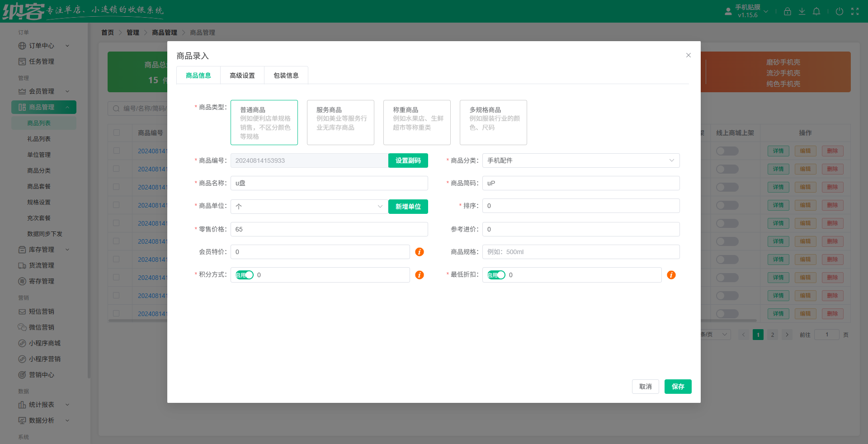Switch to the 包装信息 tab

pyautogui.click(x=285, y=75)
